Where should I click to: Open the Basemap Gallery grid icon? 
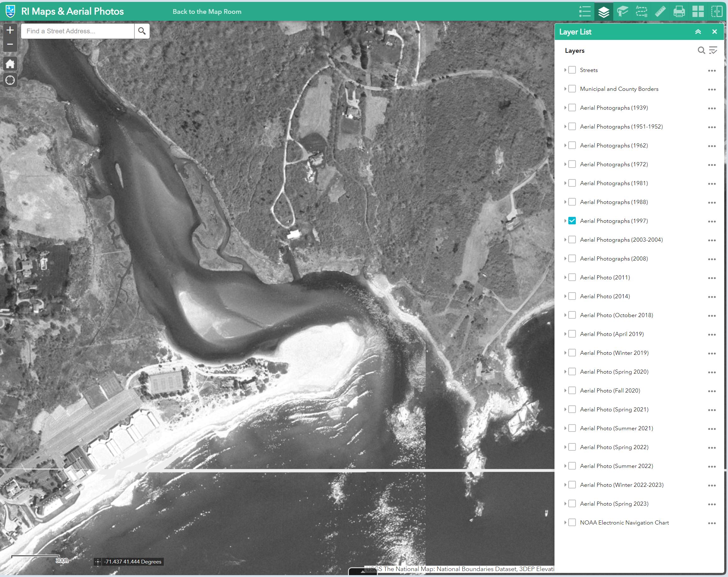tap(698, 12)
